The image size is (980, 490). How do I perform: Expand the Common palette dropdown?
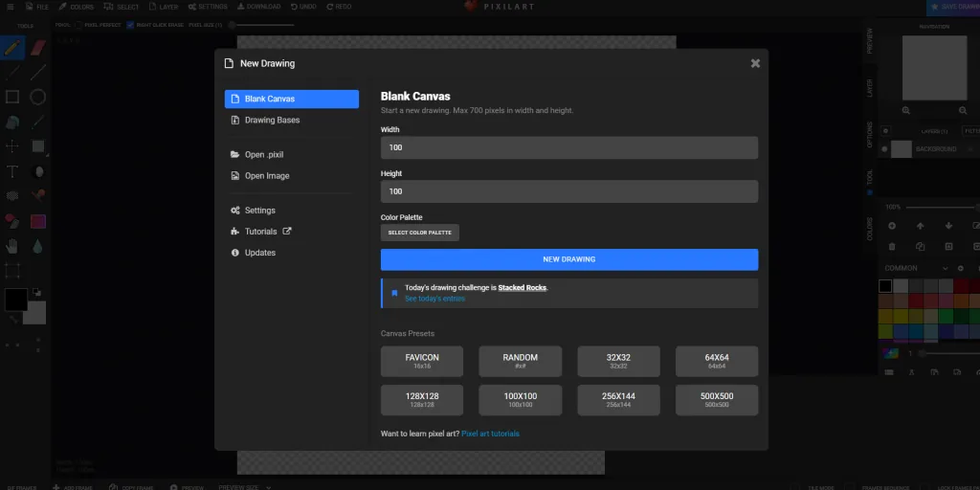click(944, 268)
